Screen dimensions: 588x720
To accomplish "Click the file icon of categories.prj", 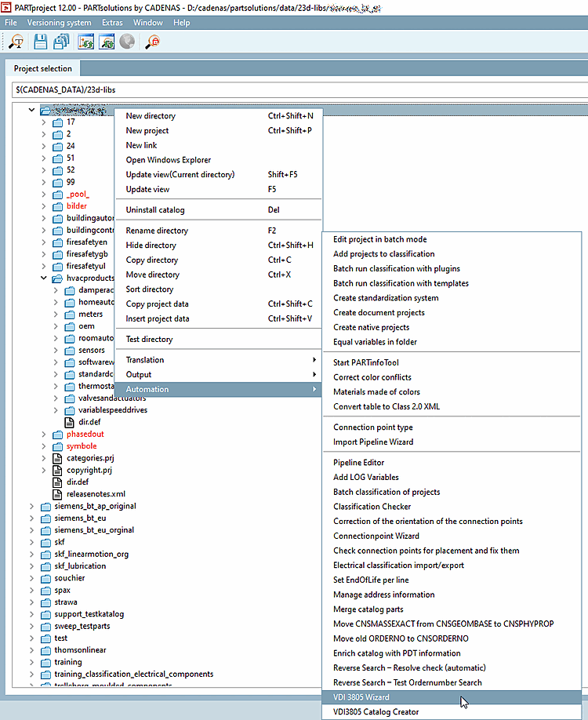I will [x=57, y=458].
